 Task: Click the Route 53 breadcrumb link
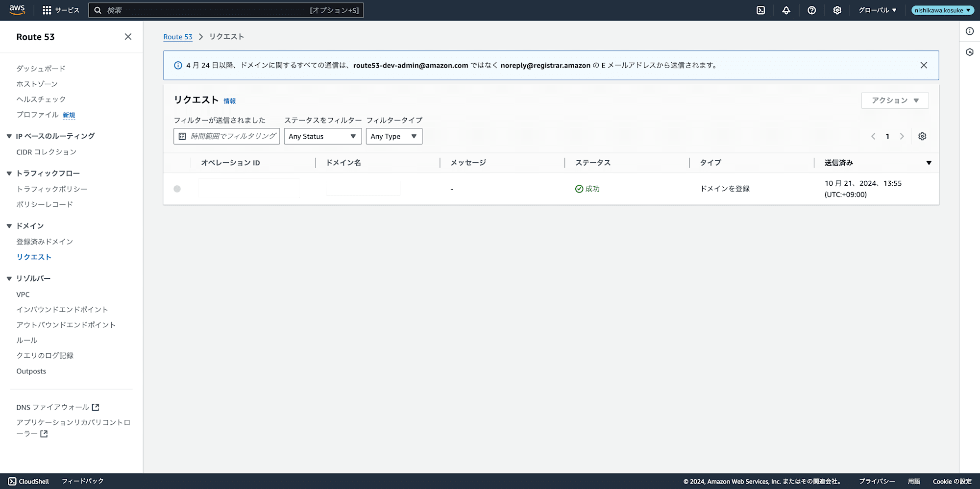[178, 37]
